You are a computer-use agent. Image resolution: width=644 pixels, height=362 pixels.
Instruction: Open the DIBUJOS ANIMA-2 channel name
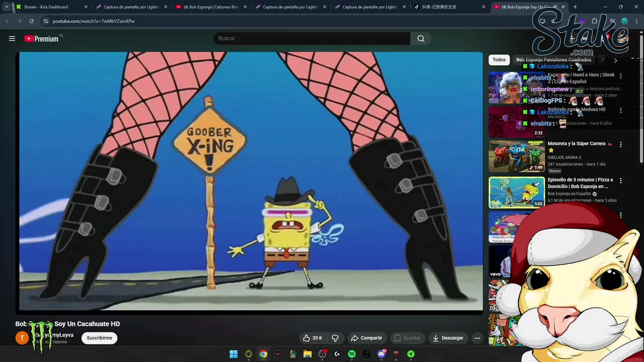tap(564, 157)
